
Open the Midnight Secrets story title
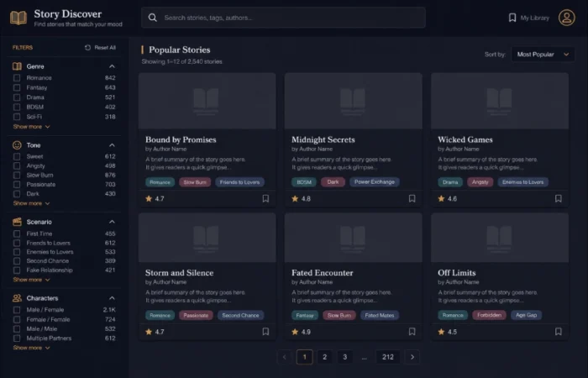click(323, 139)
